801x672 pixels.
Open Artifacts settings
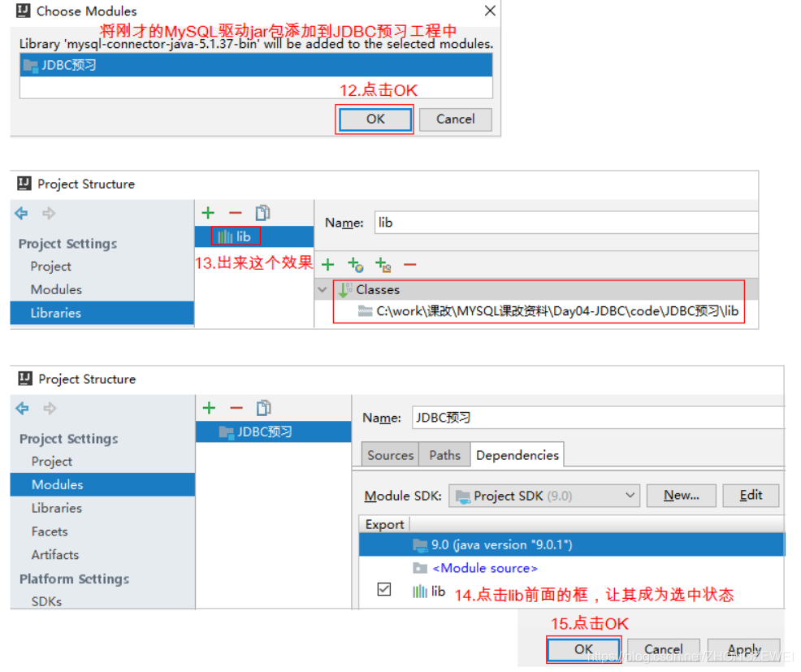click(55, 555)
